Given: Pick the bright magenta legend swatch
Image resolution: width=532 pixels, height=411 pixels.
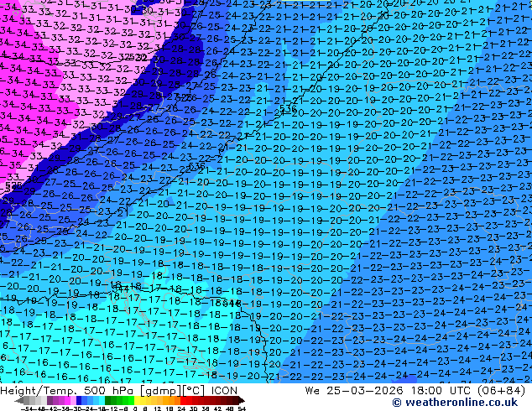Looking at the screenshot, I should (67, 401).
